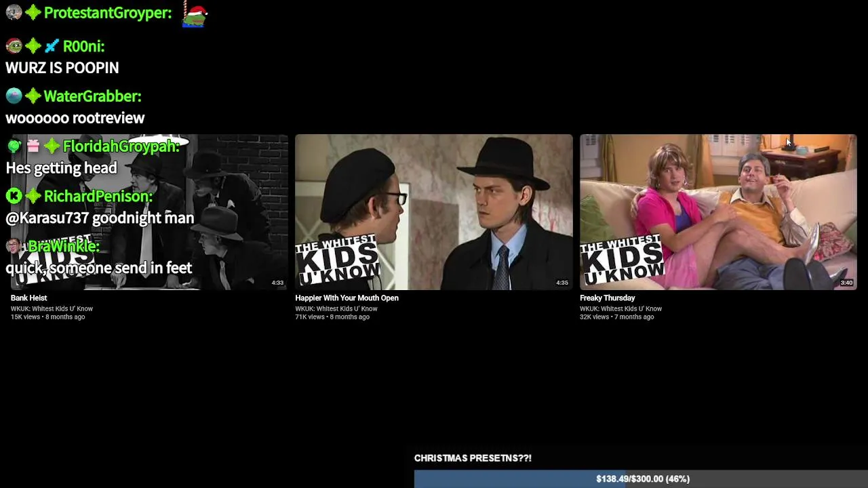The image size is (868, 488).
Task: Click the ProtestantGroyper avatar icon
Action: click(14, 12)
